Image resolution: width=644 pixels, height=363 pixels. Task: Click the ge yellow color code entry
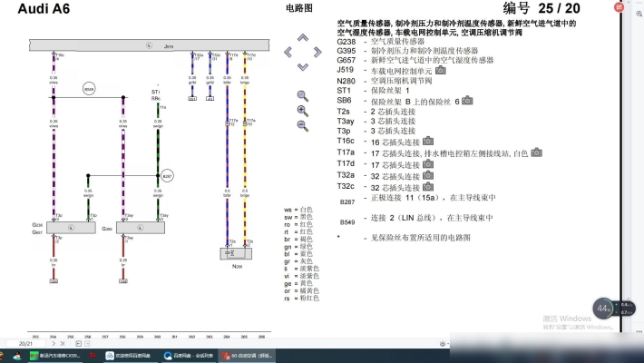tap(298, 283)
